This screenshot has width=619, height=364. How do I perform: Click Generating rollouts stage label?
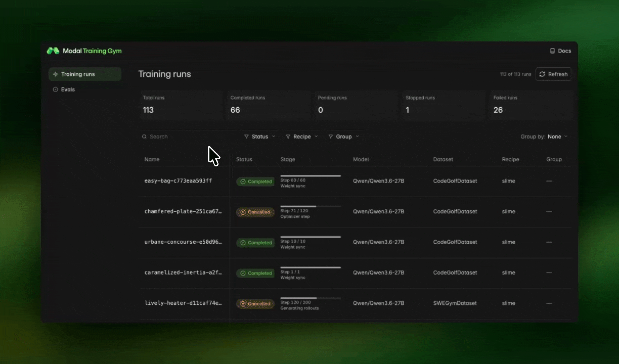299,308
